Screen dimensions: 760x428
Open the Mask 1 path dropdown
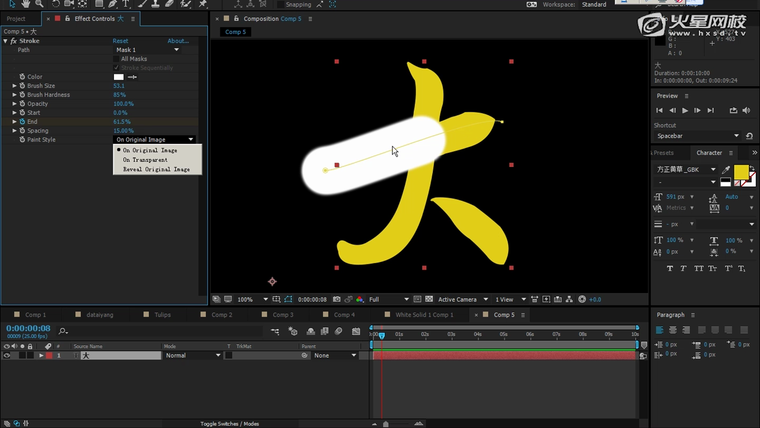click(x=177, y=50)
